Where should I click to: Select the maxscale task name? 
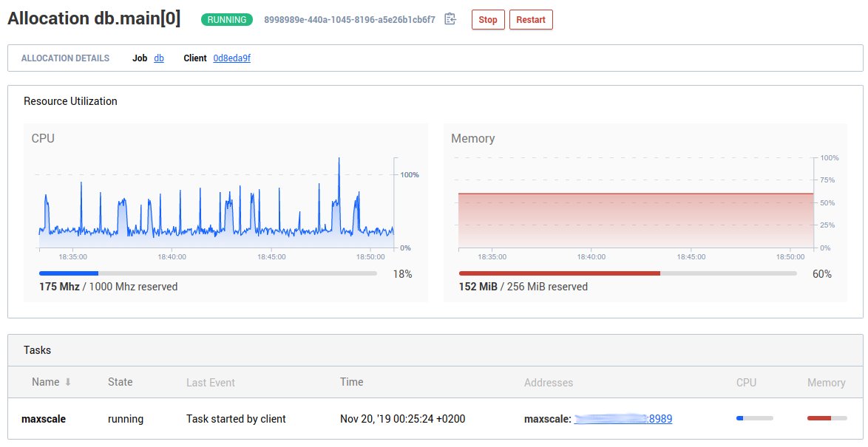pos(44,419)
